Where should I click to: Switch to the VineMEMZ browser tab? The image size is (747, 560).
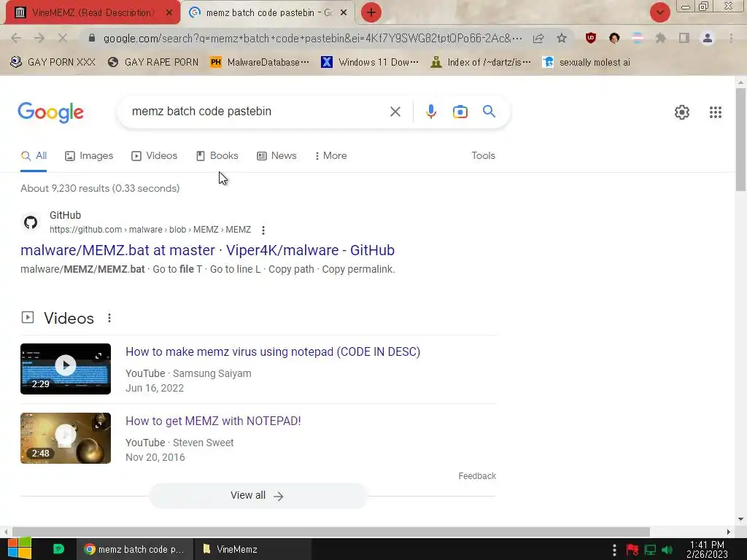(90, 13)
